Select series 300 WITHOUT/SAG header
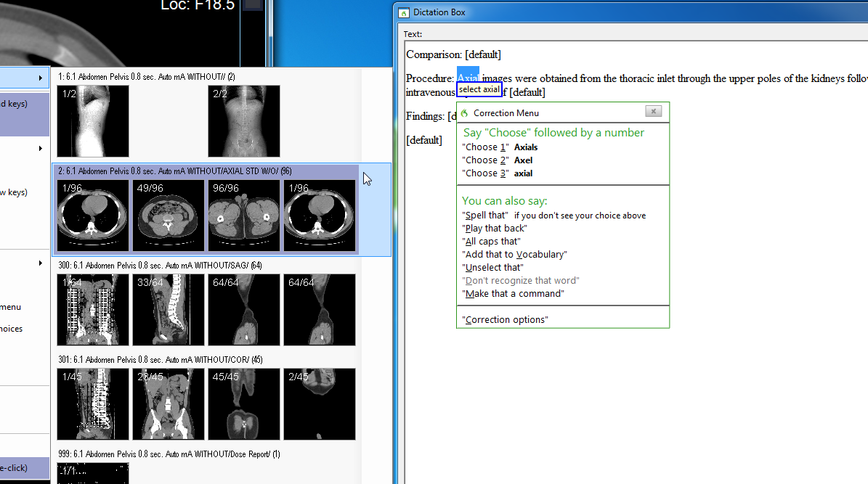 pos(160,266)
